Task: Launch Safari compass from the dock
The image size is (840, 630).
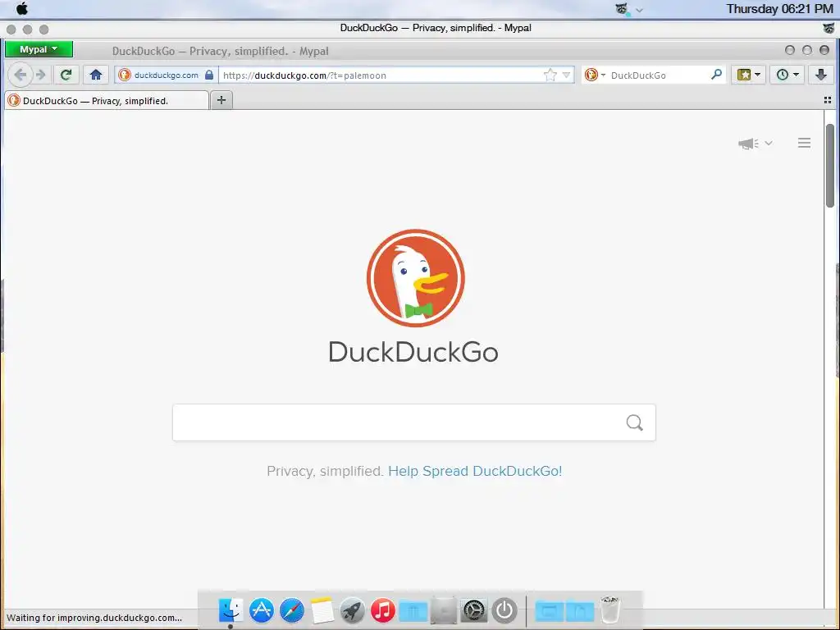Action: coord(292,610)
